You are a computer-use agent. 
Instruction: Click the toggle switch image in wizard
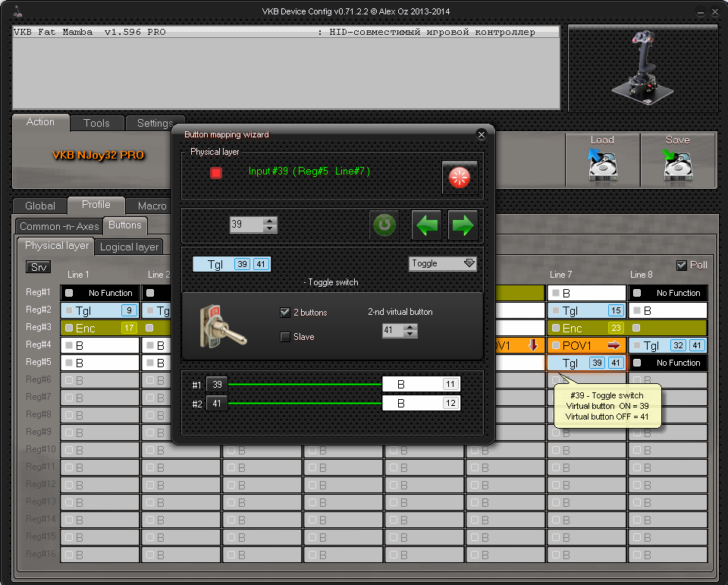(222, 326)
